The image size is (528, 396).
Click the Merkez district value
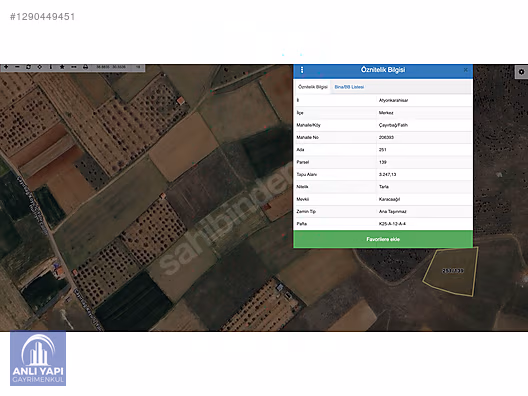pyautogui.click(x=386, y=113)
